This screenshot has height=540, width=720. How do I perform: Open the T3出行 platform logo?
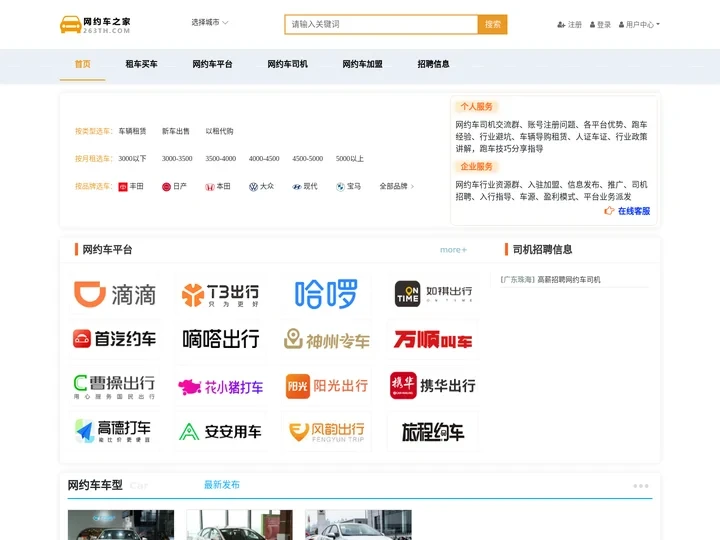click(220, 294)
